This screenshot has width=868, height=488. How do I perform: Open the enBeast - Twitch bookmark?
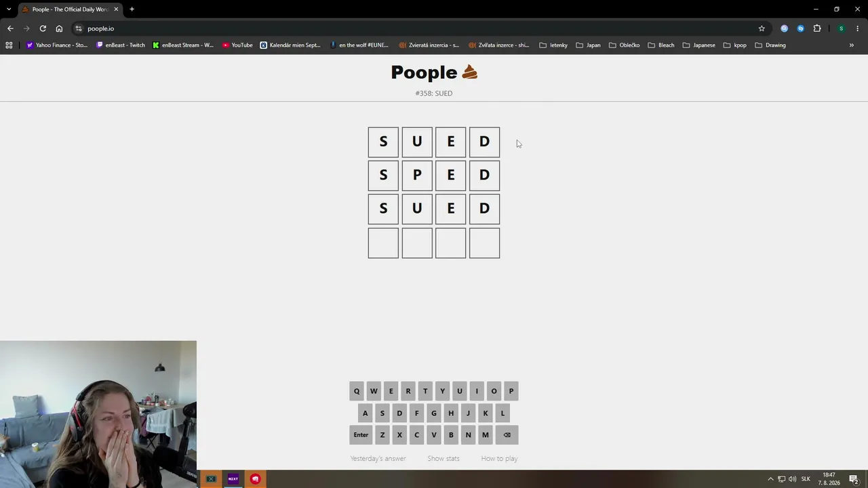click(121, 45)
